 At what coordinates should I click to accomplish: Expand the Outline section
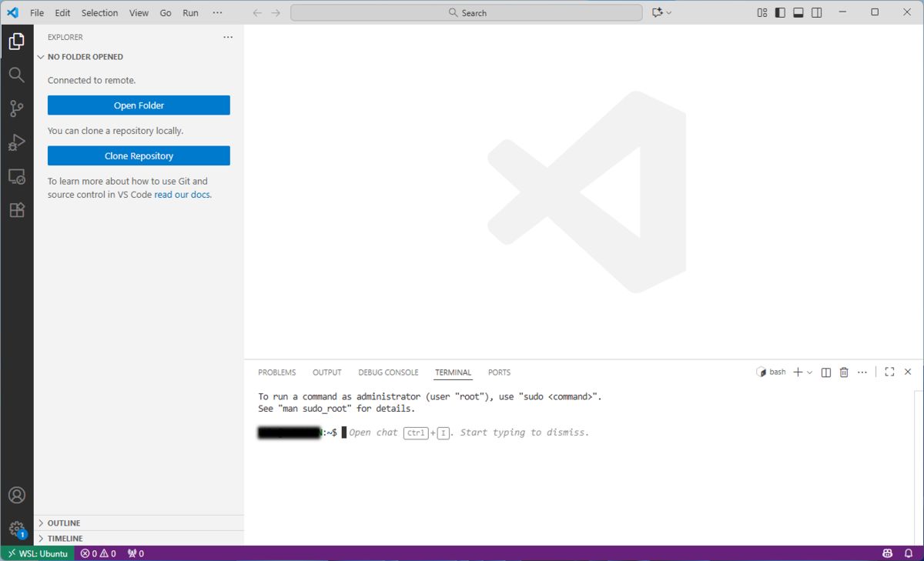[x=64, y=523]
